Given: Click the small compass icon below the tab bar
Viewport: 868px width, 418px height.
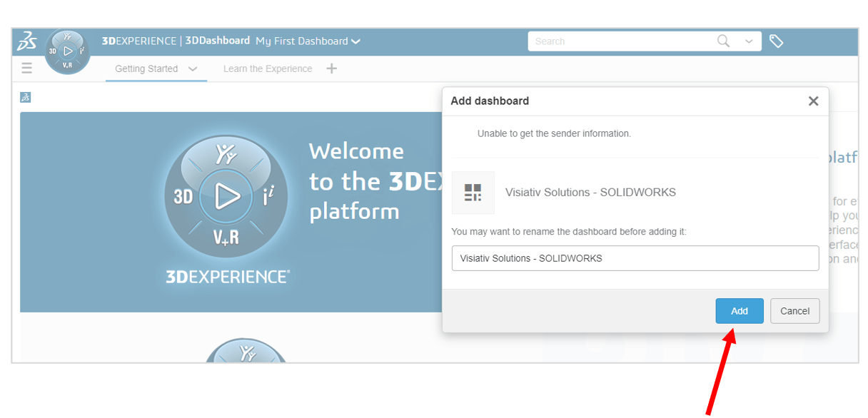Looking at the screenshot, I should pos(25,96).
